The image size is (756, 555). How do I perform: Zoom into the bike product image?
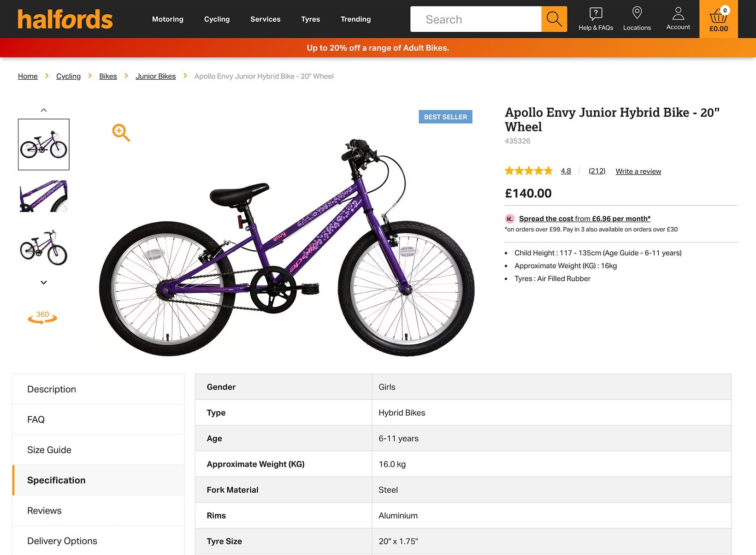coord(121,132)
